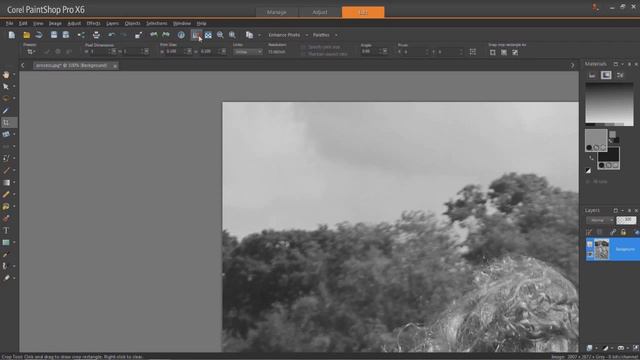Click the Fit to Window icon
This screenshot has width=640, height=360.
tap(208, 35)
